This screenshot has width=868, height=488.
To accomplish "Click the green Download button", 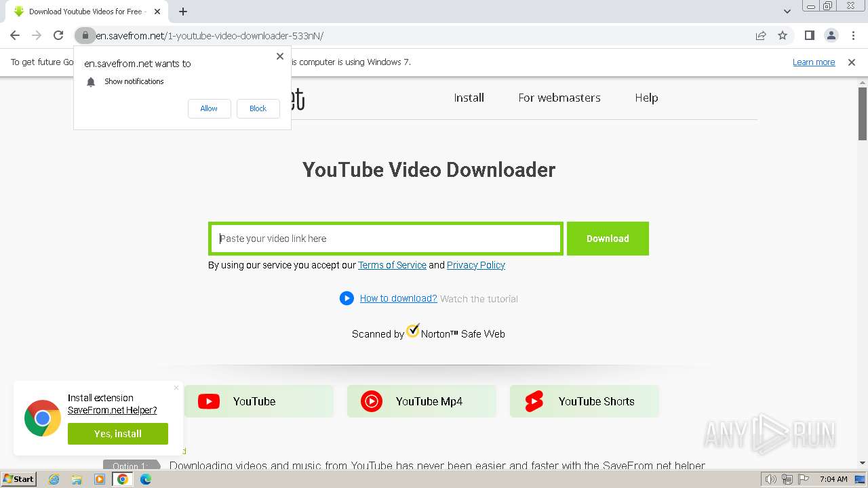I will [608, 239].
